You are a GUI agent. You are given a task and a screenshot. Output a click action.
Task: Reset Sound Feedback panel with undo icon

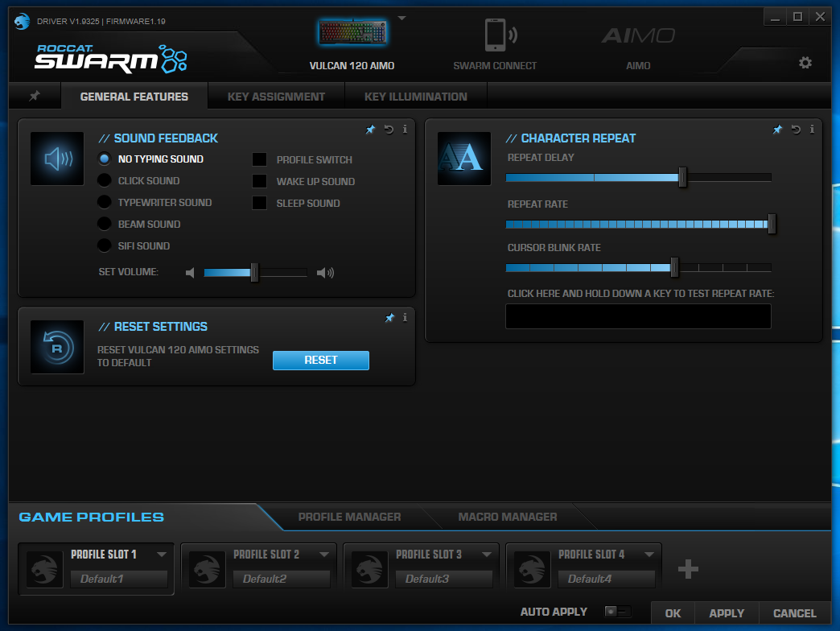pyautogui.click(x=389, y=129)
